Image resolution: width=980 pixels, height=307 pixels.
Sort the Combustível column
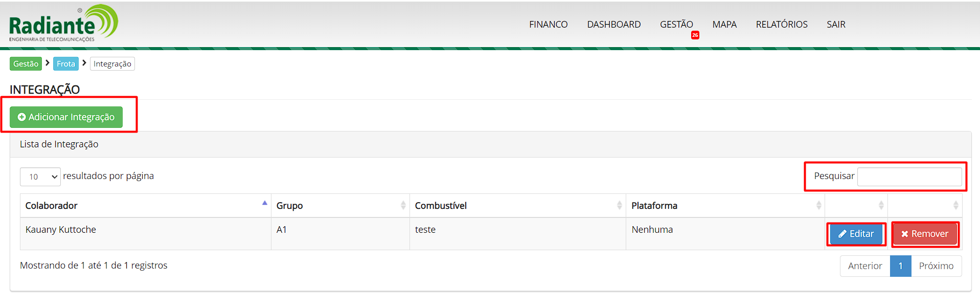coord(619,206)
